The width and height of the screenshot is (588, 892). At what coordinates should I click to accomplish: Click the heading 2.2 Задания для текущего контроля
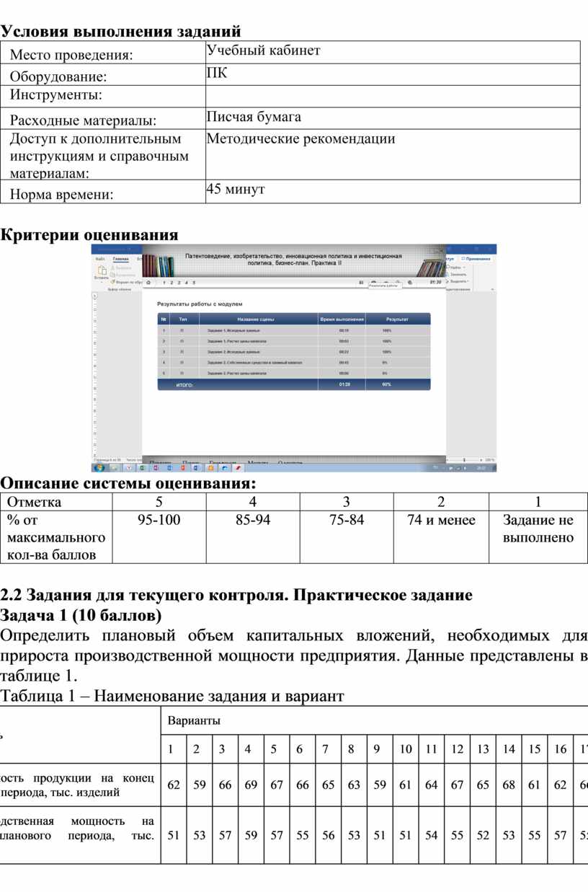click(236, 596)
